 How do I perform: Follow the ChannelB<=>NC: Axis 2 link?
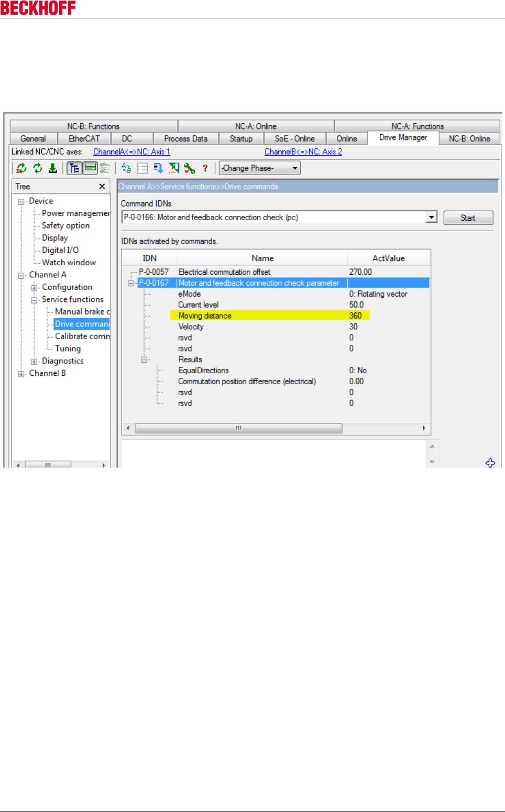pos(303,151)
